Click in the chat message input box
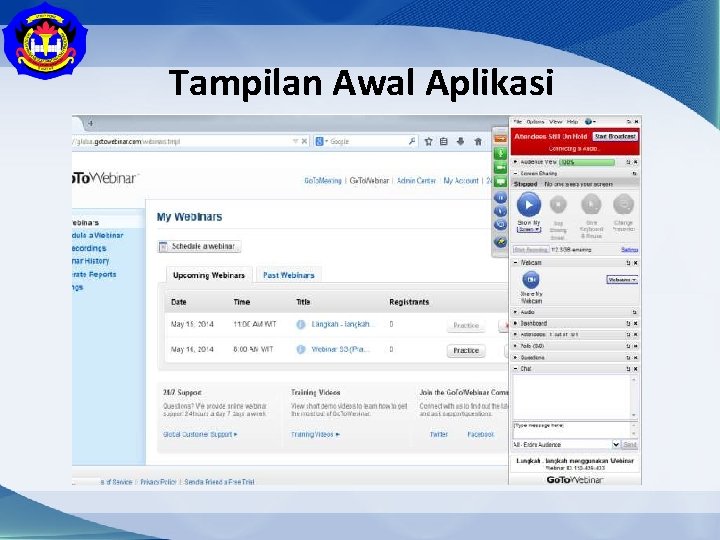Viewport: 720px width, 540px height. (x=572, y=430)
